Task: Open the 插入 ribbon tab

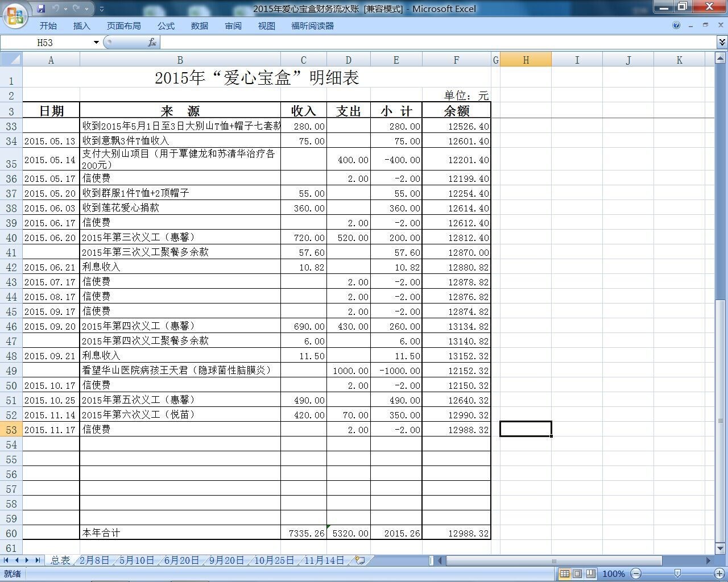Action: (81, 26)
